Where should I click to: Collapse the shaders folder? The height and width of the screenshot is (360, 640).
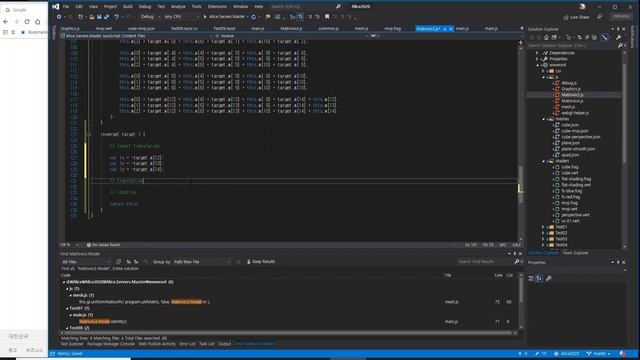point(544,161)
